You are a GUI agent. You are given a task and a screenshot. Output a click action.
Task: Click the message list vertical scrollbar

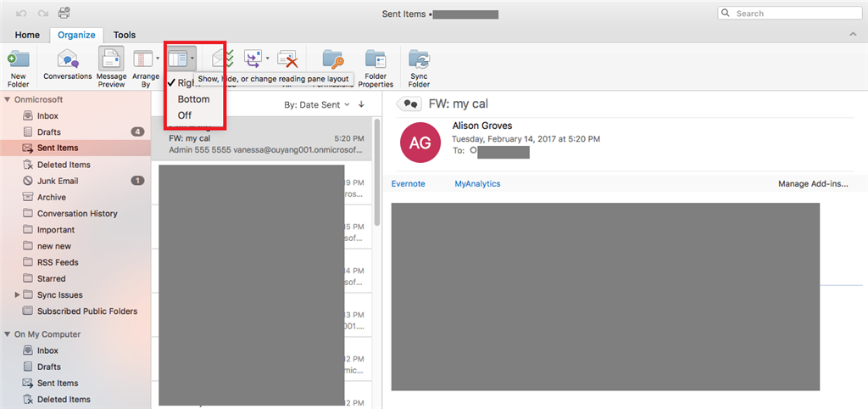(x=377, y=171)
